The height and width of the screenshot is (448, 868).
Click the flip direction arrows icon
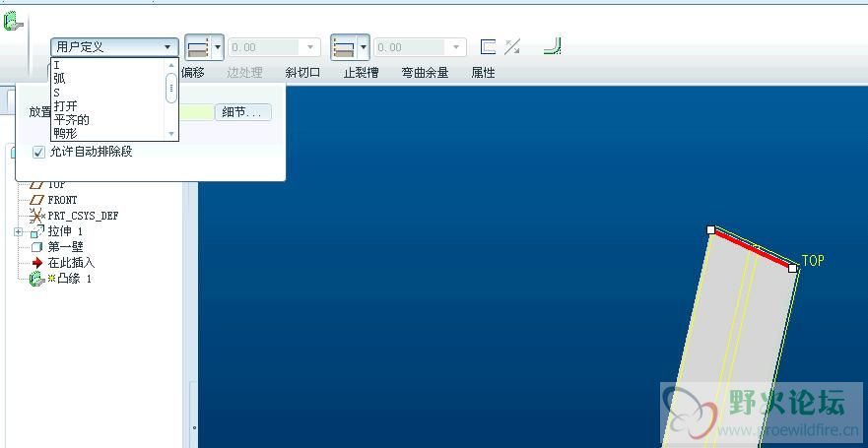click(512, 47)
